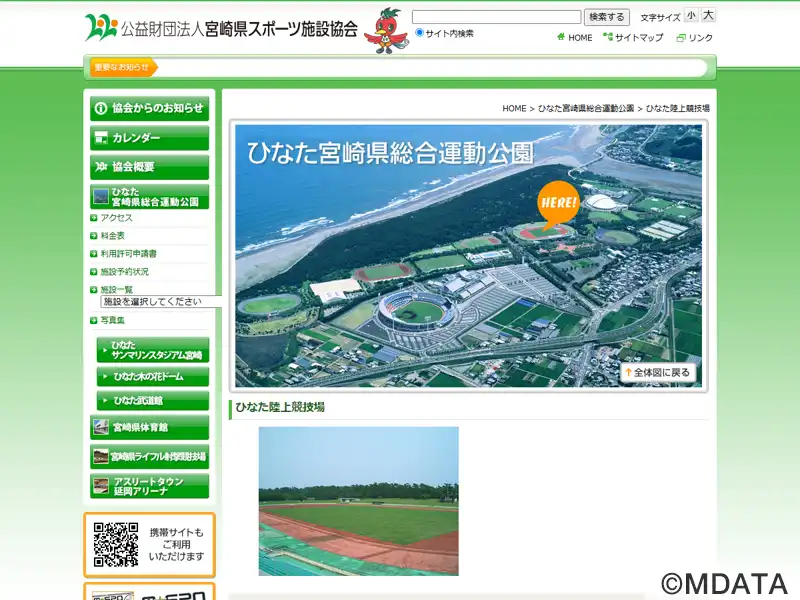
Task: Click HOME in the breadcrumb trail
Action: click(x=514, y=109)
